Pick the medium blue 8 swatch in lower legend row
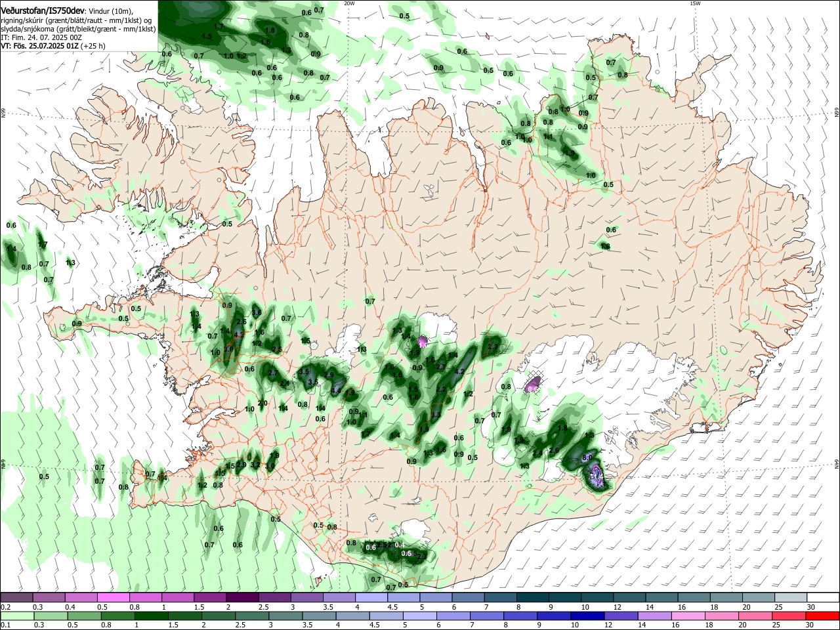The image size is (840, 630). tap(520, 616)
